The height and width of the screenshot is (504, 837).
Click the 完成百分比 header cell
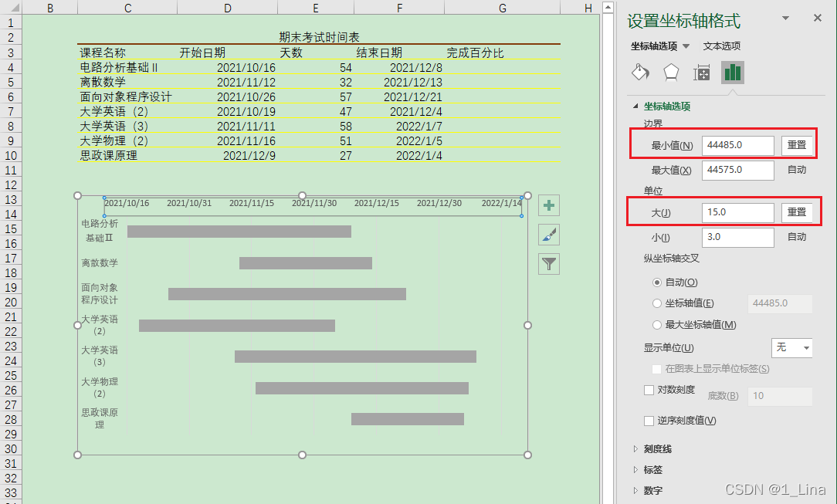pyautogui.click(x=475, y=52)
